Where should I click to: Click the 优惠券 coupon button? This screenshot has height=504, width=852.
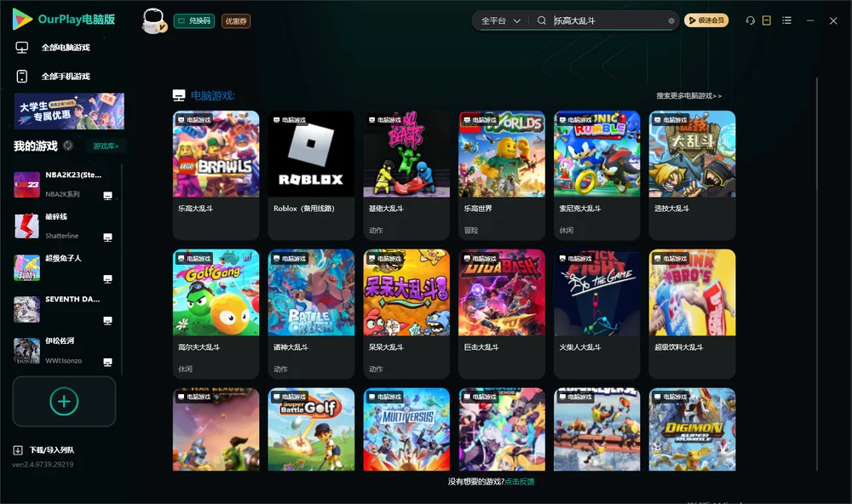click(x=236, y=21)
